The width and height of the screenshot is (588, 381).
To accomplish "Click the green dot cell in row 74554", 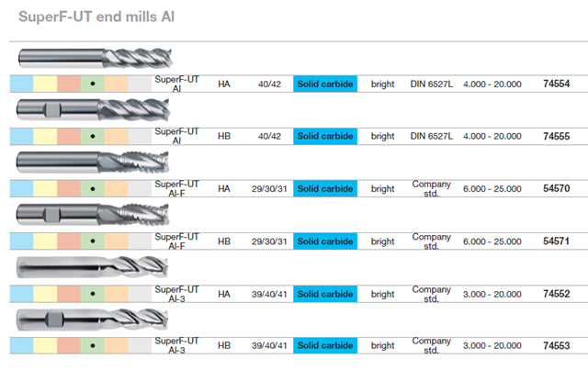I will [93, 84].
